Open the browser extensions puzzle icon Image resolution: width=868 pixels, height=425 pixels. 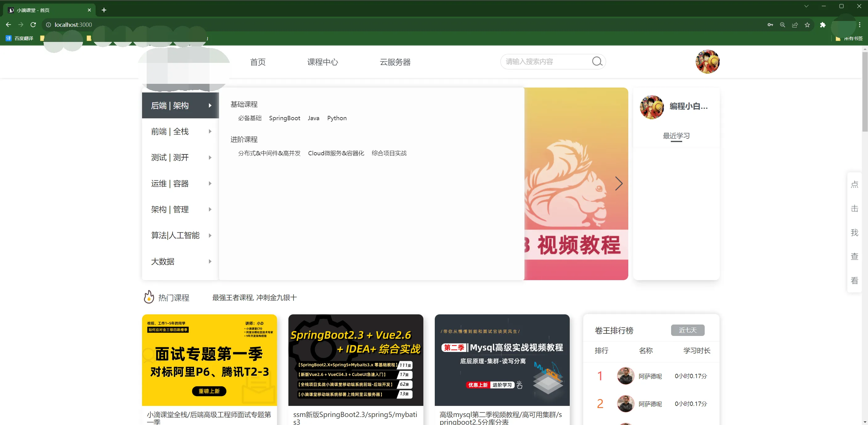click(822, 25)
